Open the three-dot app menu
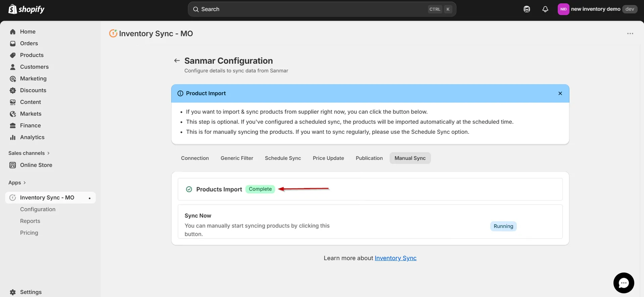The height and width of the screenshot is (297, 644). point(630,34)
